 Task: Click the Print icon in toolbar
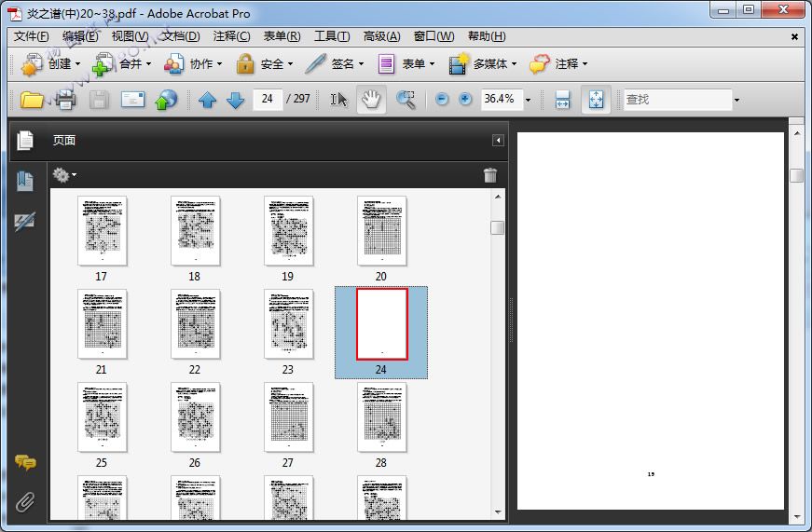click(65, 100)
